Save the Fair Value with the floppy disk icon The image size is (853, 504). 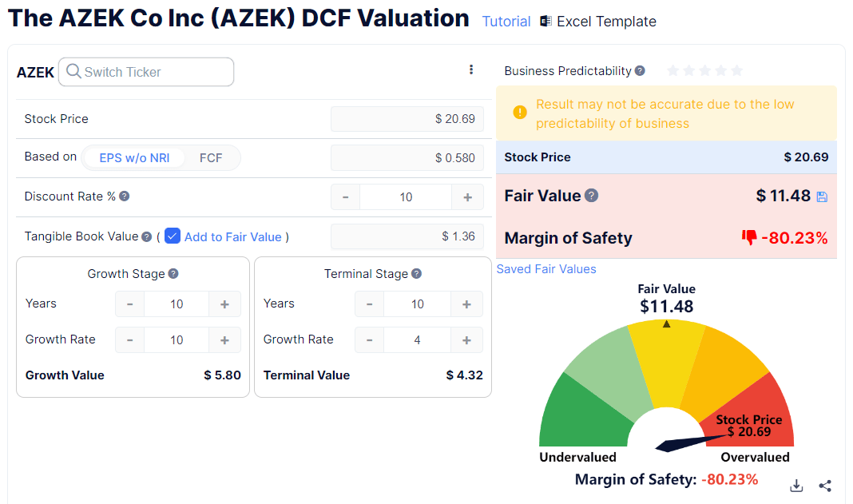coord(822,196)
